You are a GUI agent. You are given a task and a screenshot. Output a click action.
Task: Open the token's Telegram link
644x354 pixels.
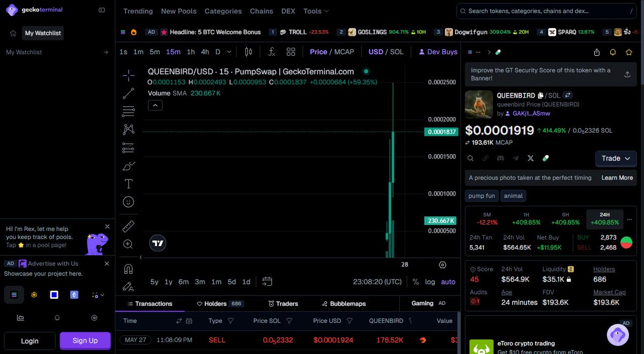[x=516, y=158]
